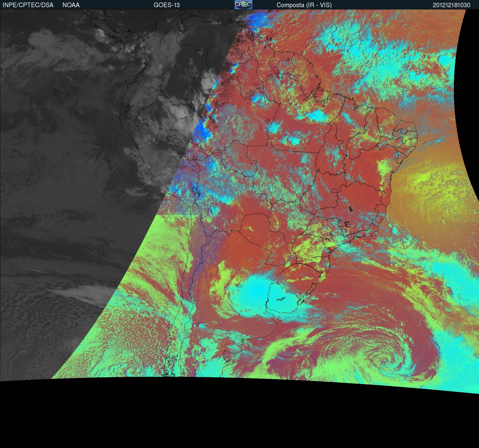The height and width of the screenshot is (448, 479).
Task: Click the timestamp 201212181030
Action: 452,5
